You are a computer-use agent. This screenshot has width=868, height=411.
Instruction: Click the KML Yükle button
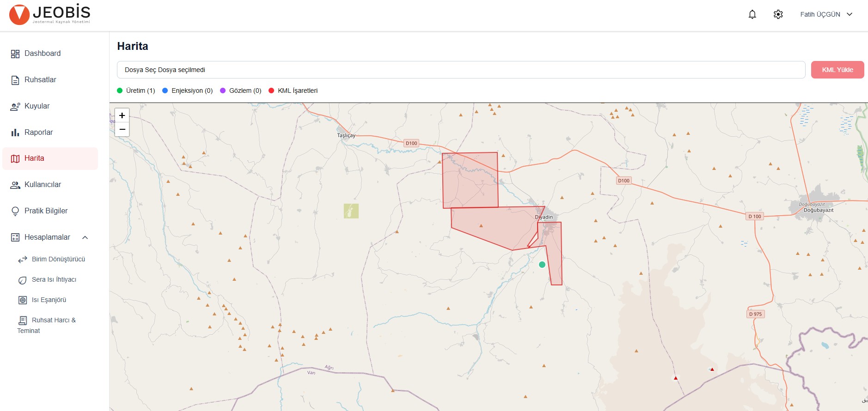click(837, 70)
